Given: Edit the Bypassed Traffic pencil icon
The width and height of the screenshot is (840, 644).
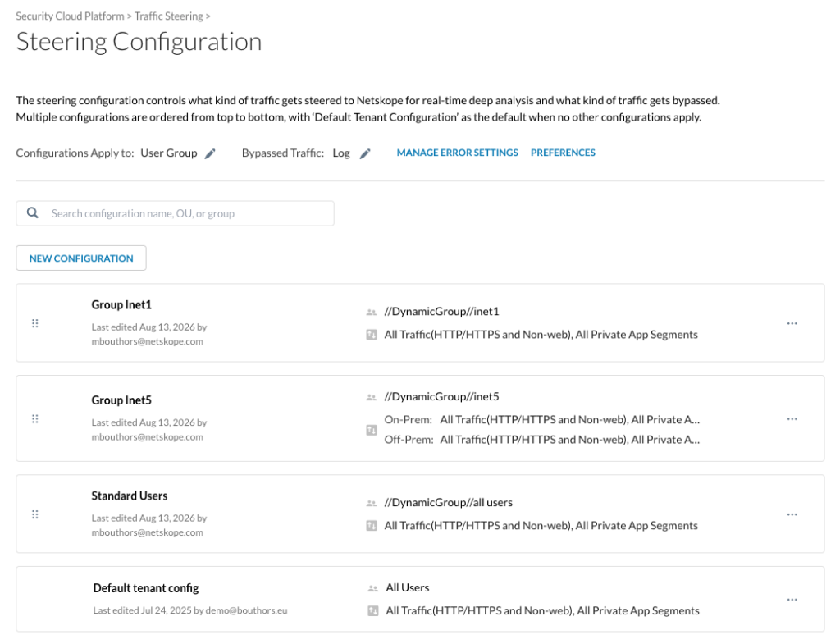Looking at the screenshot, I should pos(365,153).
